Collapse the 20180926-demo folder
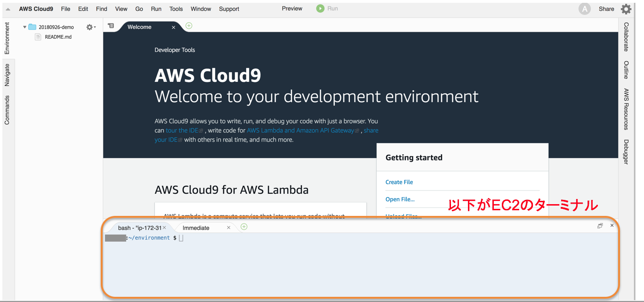Screen dimensions: 644x302 pyautogui.click(x=24, y=27)
